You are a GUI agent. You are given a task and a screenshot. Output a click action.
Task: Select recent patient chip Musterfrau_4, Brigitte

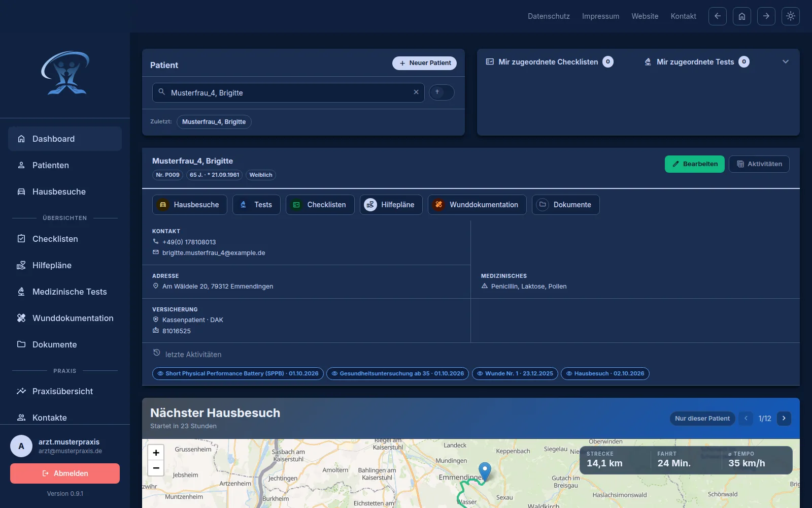pos(214,122)
